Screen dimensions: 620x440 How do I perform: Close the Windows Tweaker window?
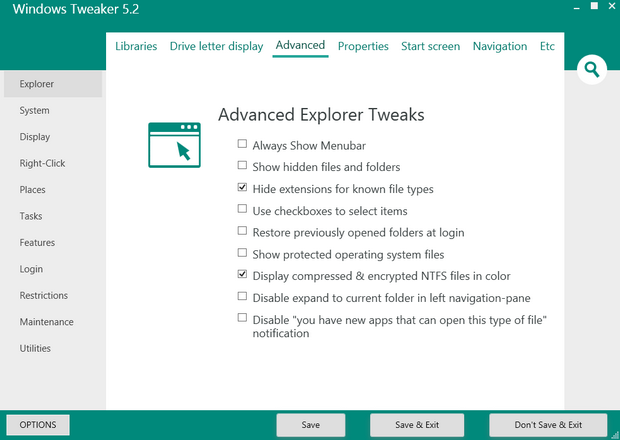(612, 6)
